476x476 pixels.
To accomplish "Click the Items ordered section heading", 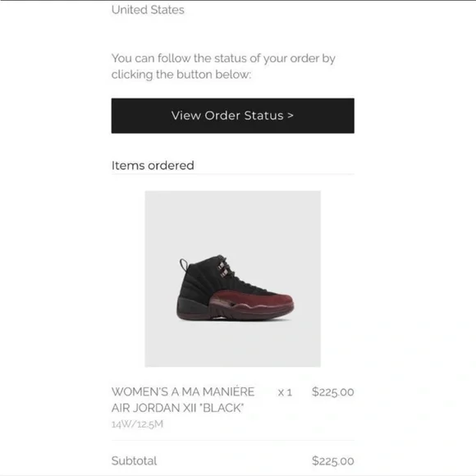I will [153, 166].
